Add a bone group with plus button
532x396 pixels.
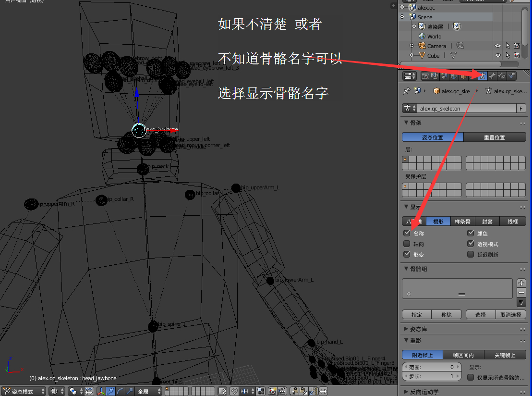(521, 283)
